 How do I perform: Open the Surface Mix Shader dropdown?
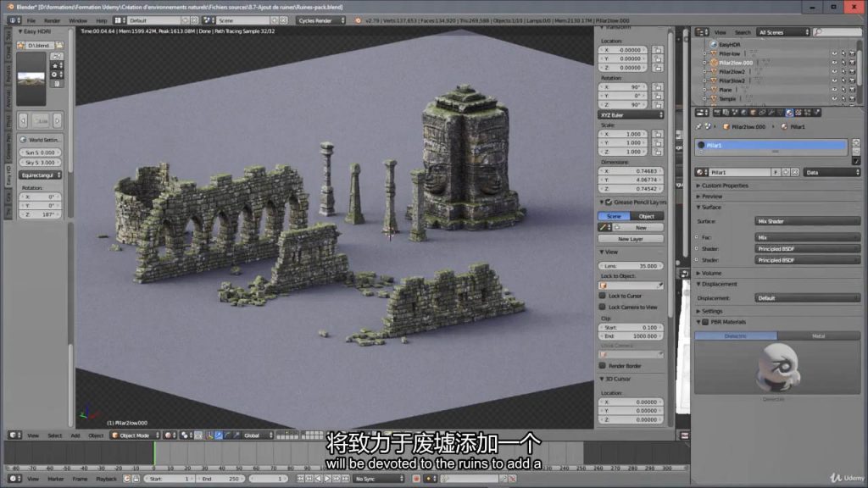pos(807,221)
